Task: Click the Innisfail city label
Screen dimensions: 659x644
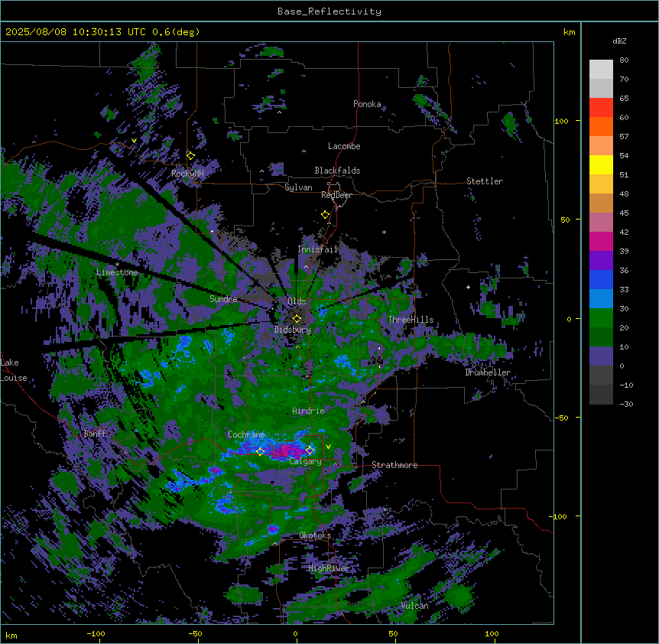Action: point(317,249)
